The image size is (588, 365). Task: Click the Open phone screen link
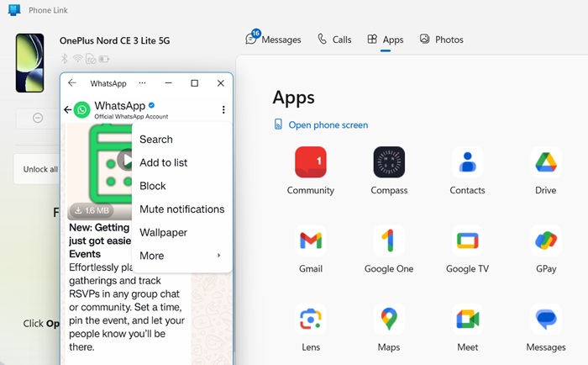[322, 124]
